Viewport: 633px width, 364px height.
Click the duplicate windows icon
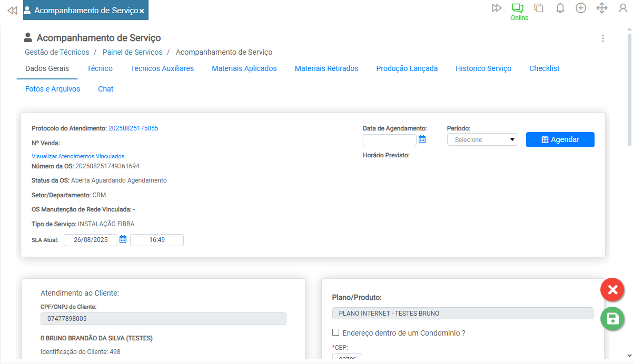(x=539, y=8)
